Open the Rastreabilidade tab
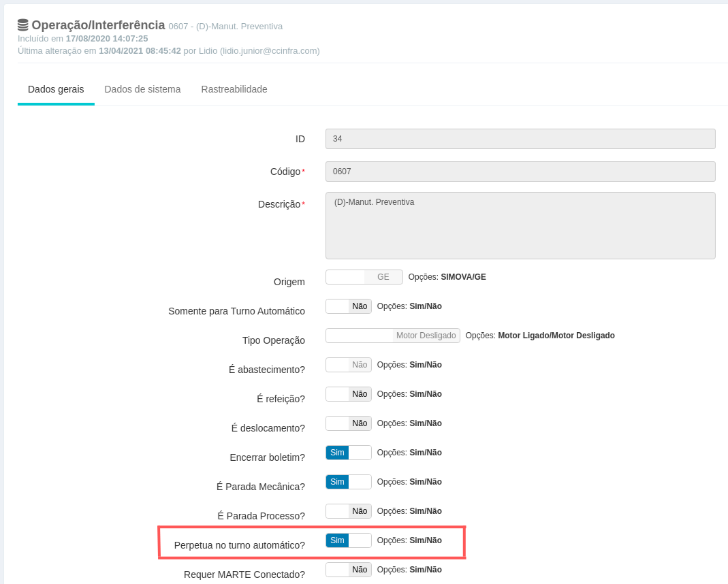The width and height of the screenshot is (728, 584). click(234, 89)
